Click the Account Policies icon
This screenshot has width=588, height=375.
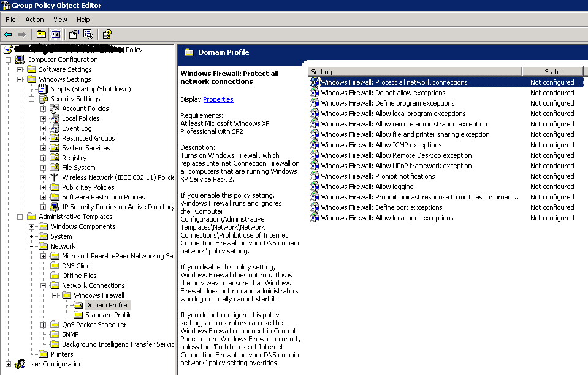pyautogui.click(x=55, y=109)
